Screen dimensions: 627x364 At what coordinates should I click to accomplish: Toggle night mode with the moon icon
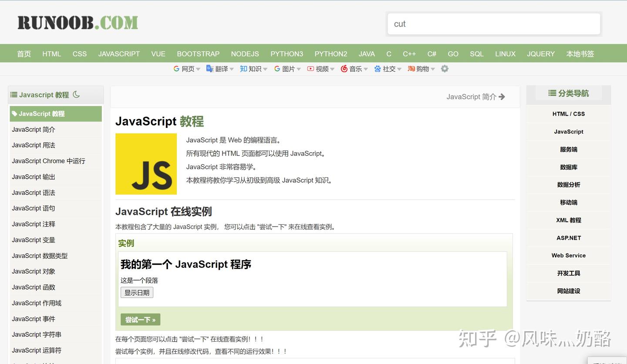pos(76,94)
